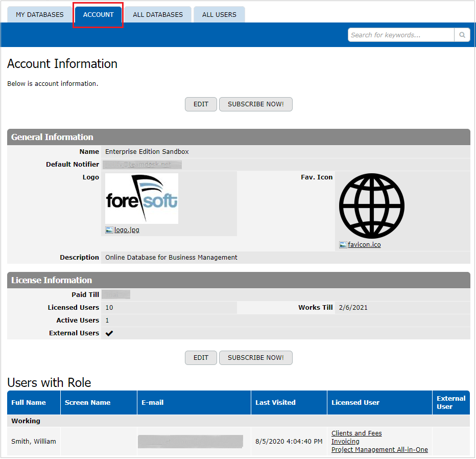476x459 pixels.
Task: Open the Invoicing link
Action: [x=345, y=442]
